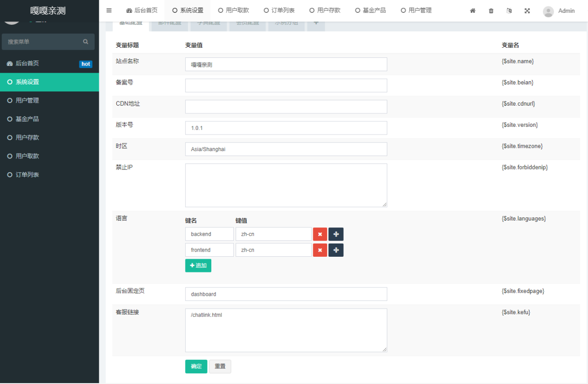
Task: Open the 基金产品 tab in top bar
Action: tap(370, 11)
